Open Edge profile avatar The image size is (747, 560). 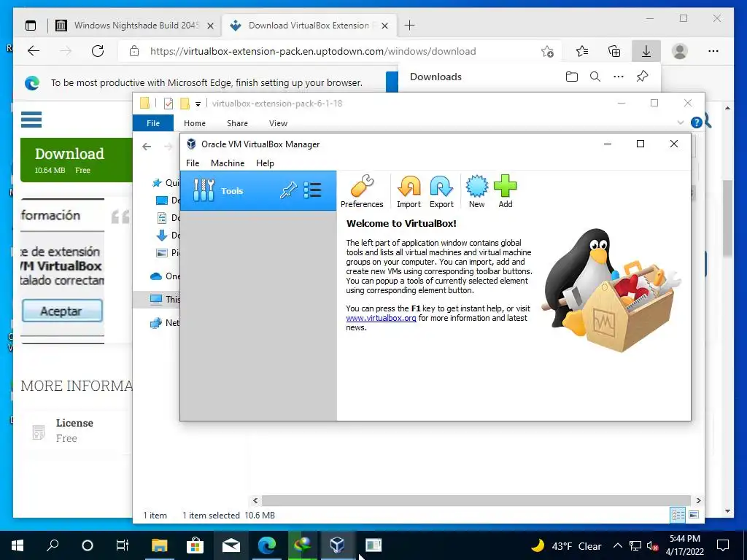[x=680, y=51]
